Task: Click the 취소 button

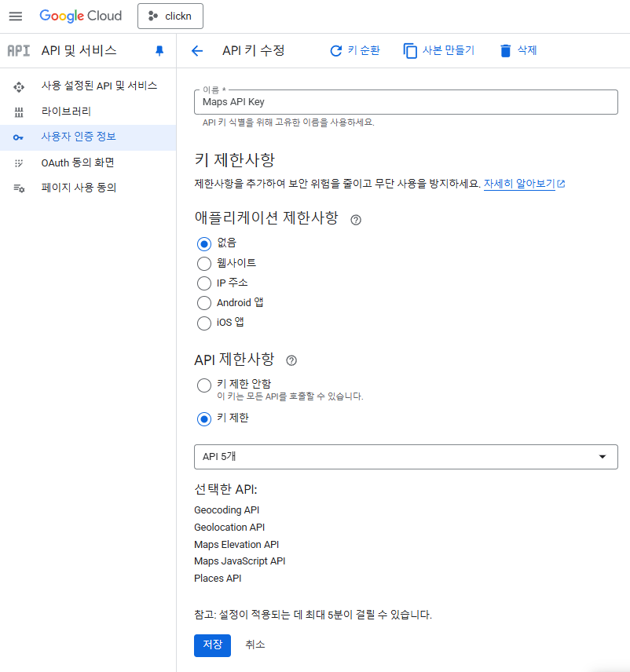Action: point(255,645)
